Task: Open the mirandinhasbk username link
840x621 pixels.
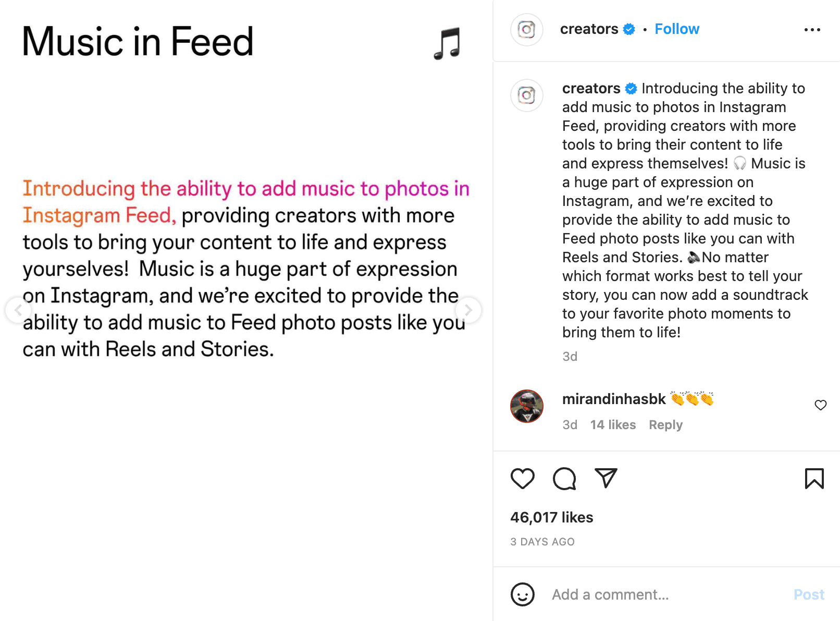Action: click(x=614, y=399)
